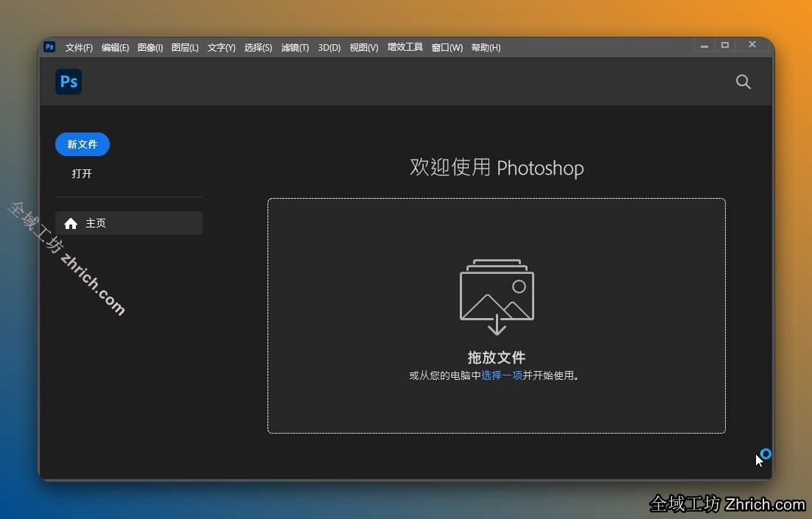The width and height of the screenshot is (812, 519).
Task: Open the 编辑(E) menu
Action: click(115, 48)
